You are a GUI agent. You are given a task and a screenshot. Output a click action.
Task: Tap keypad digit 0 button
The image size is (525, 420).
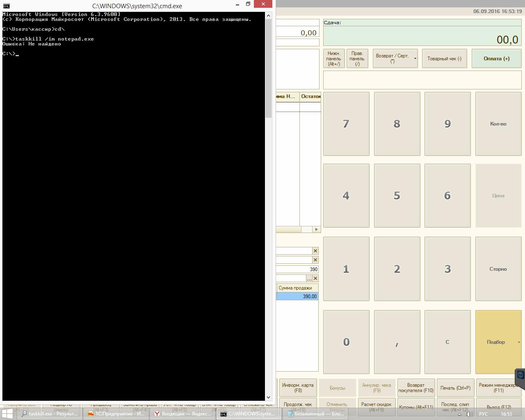pyautogui.click(x=346, y=342)
